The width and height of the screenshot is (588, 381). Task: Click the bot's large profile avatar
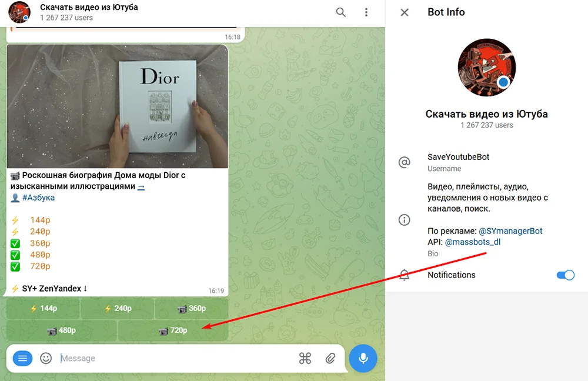[486, 68]
